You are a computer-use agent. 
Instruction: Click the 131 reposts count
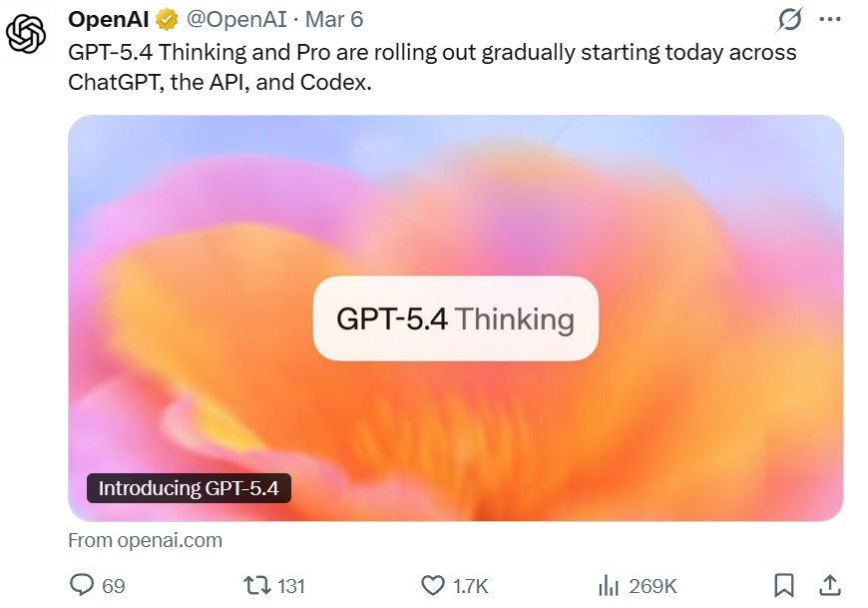tap(291, 586)
